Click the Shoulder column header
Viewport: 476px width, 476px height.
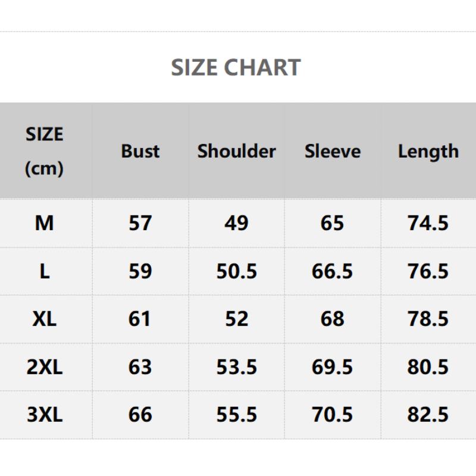tap(237, 151)
